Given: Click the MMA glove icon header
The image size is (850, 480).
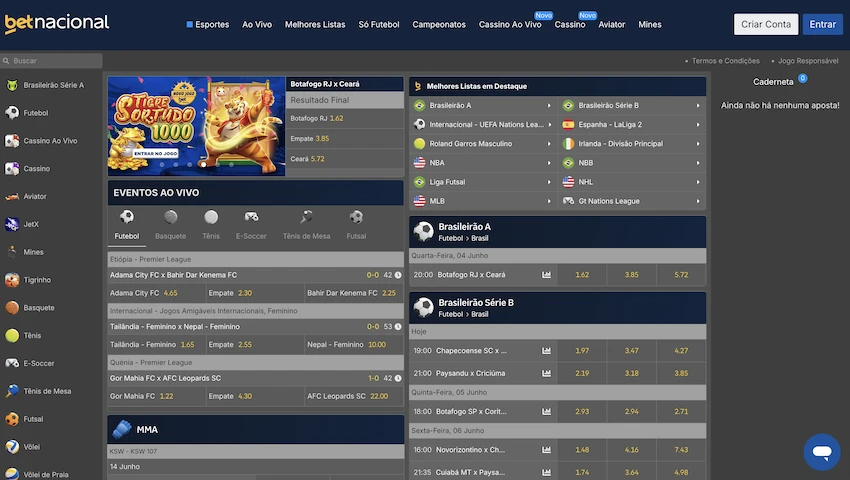Looking at the screenshot, I should (121, 429).
